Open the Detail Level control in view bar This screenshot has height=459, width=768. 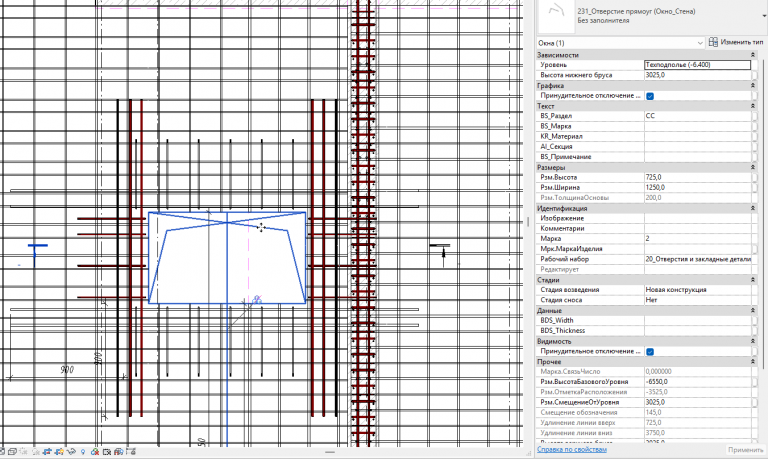tap(2, 451)
